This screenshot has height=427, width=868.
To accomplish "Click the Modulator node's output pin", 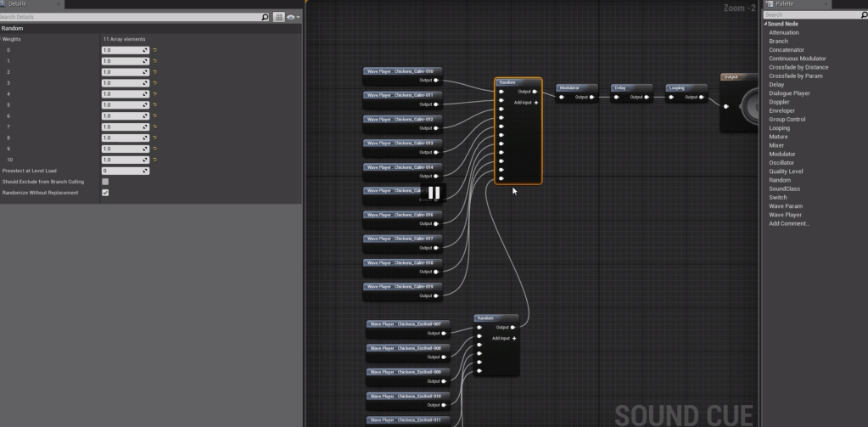I will coord(592,98).
